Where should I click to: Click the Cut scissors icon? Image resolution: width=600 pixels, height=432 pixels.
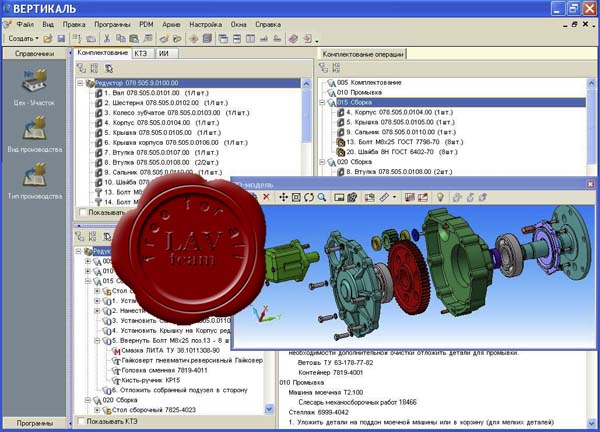pos(107,39)
